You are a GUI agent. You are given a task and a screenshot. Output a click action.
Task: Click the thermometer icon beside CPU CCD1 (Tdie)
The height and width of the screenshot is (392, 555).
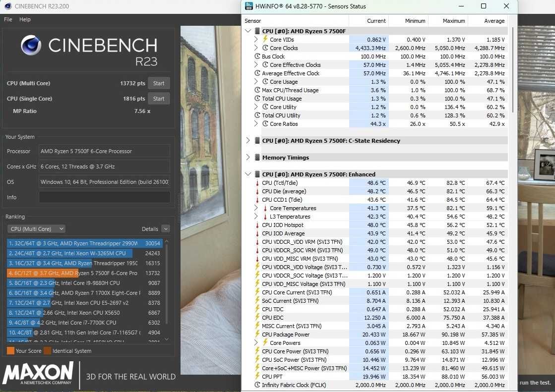(257, 200)
